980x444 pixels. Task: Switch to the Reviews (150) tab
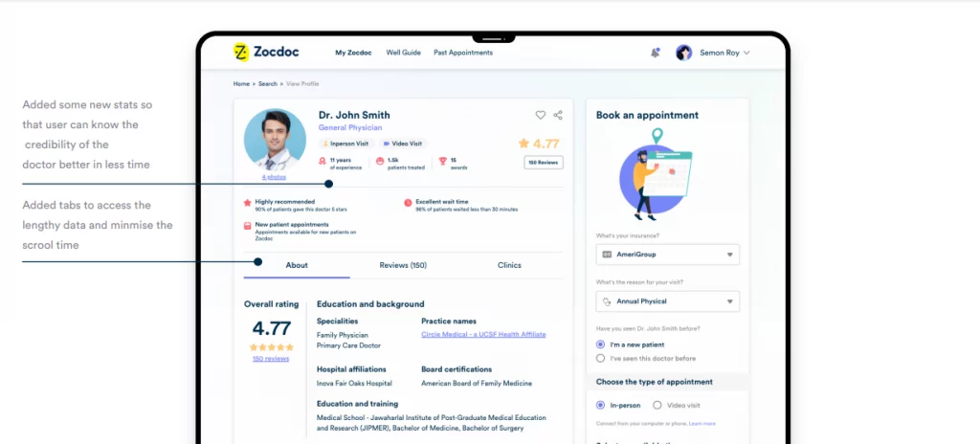pos(403,265)
